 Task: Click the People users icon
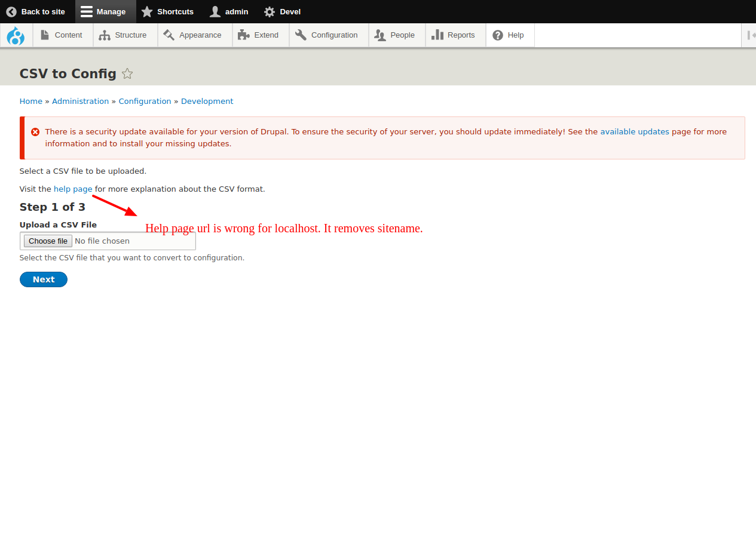click(x=379, y=35)
